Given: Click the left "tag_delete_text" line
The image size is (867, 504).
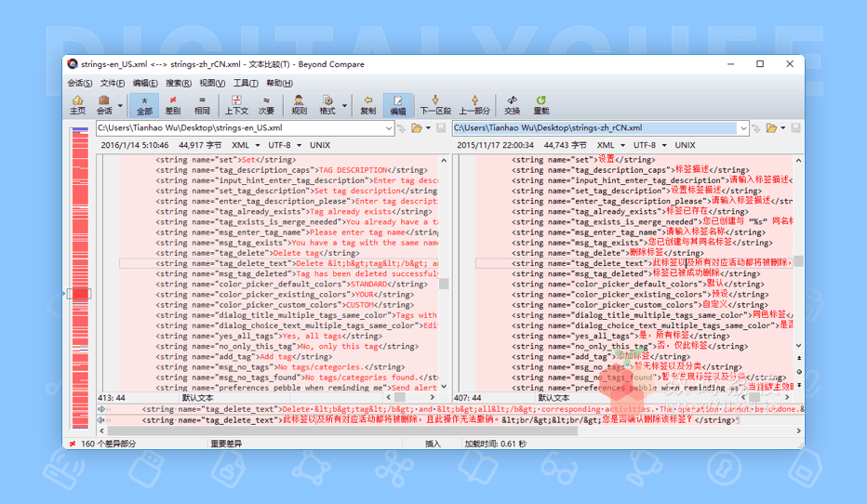Looking at the screenshot, I should coord(279,263).
